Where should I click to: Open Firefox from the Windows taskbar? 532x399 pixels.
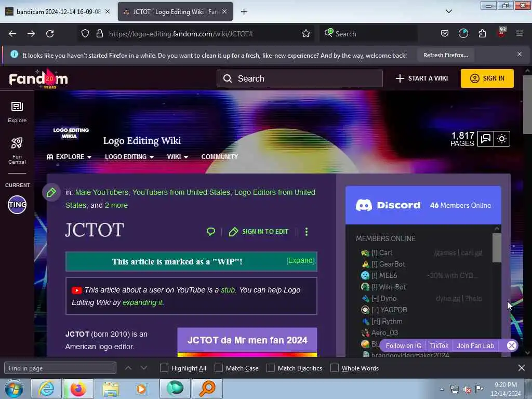tap(78, 389)
